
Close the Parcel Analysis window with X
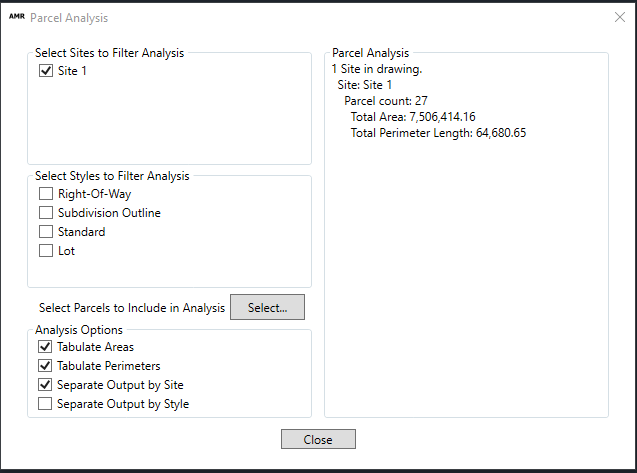click(x=618, y=17)
